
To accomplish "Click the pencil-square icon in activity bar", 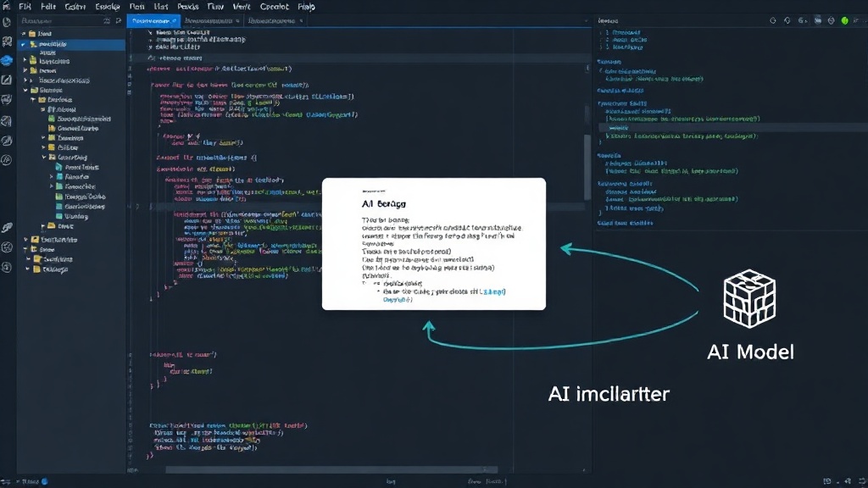I will (x=7, y=80).
